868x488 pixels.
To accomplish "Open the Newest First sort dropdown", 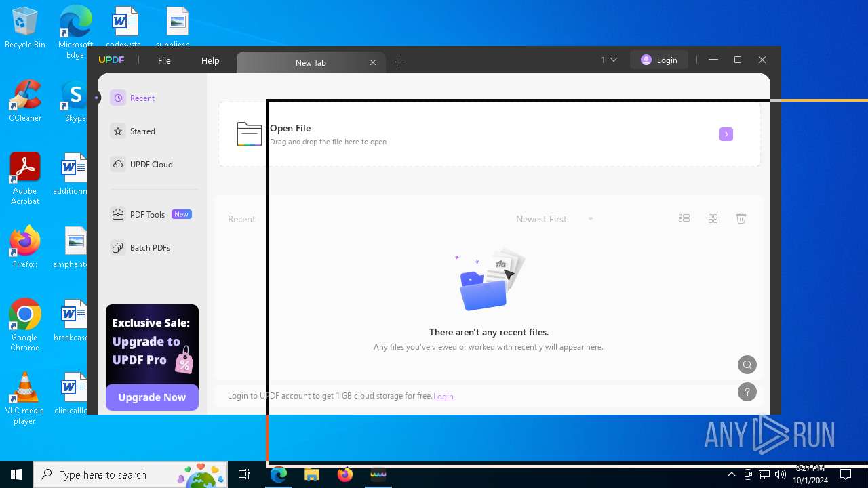I will click(555, 219).
